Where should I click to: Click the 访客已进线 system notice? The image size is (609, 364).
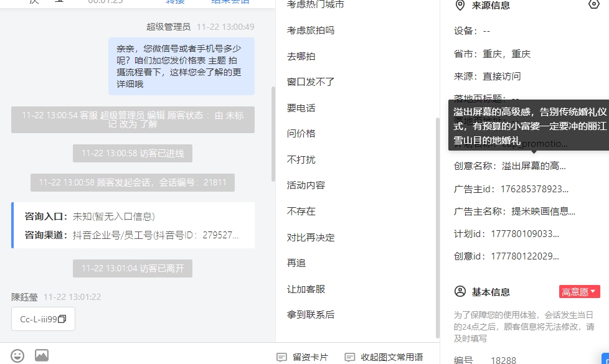(x=133, y=153)
